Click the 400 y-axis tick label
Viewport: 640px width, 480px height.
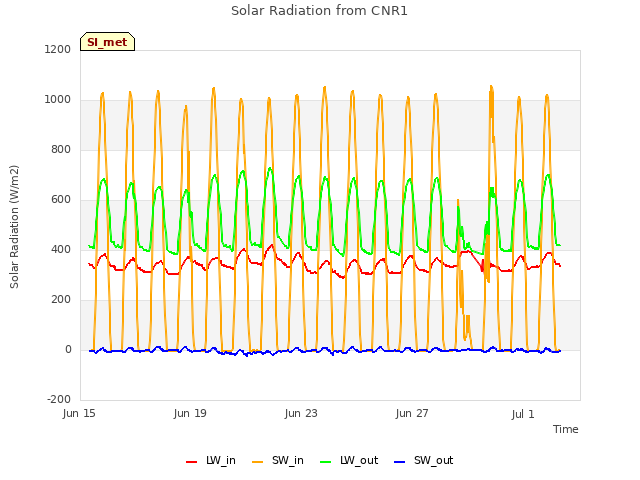click(x=61, y=249)
